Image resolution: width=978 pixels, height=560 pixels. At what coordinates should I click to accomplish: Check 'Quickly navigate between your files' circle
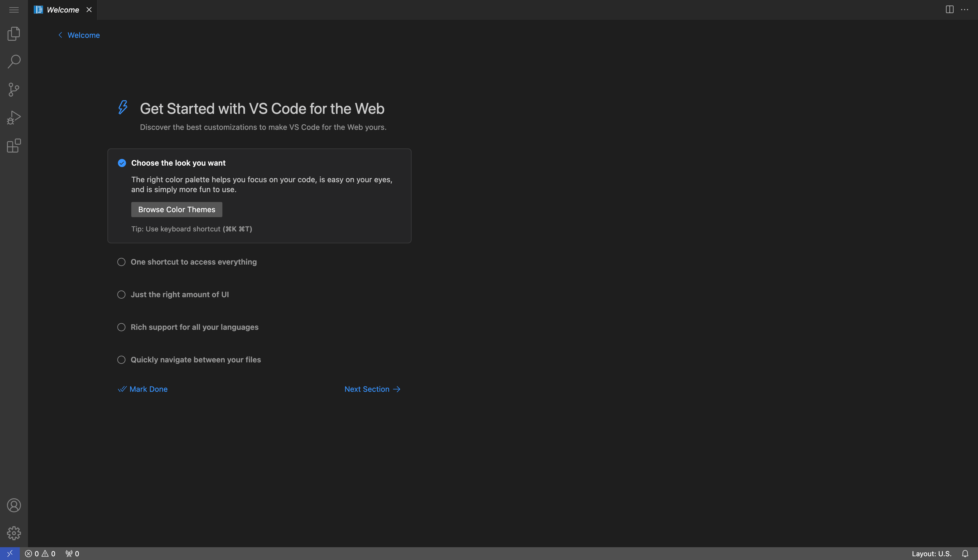(x=121, y=360)
